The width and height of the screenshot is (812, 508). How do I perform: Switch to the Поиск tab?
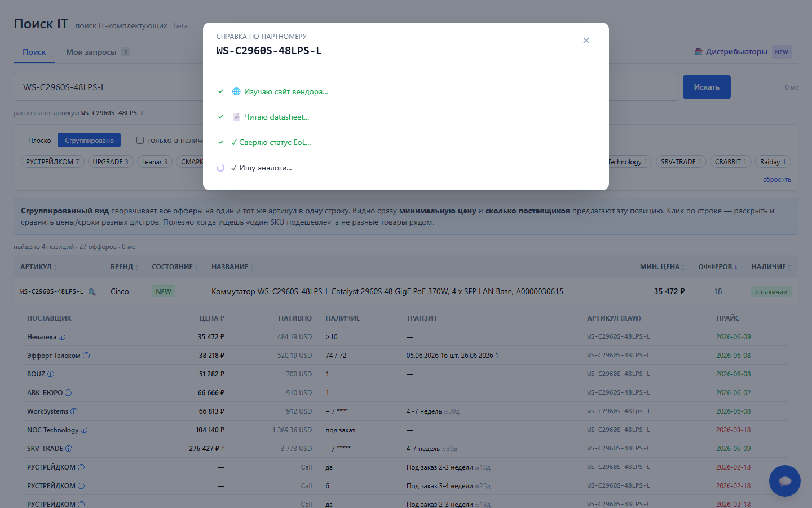(x=34, y=52)
